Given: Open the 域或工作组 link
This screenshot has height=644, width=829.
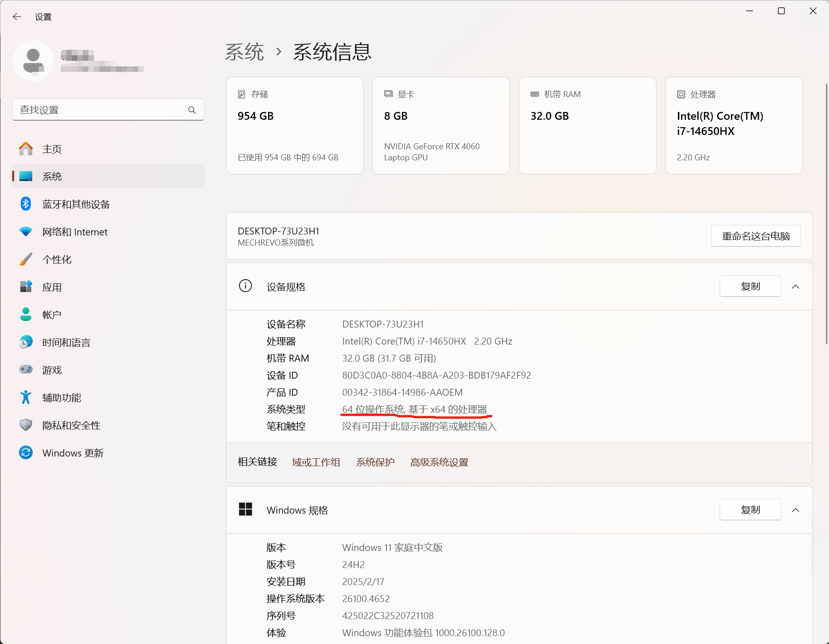Looking at the screenshot, I should click(316, 462).
